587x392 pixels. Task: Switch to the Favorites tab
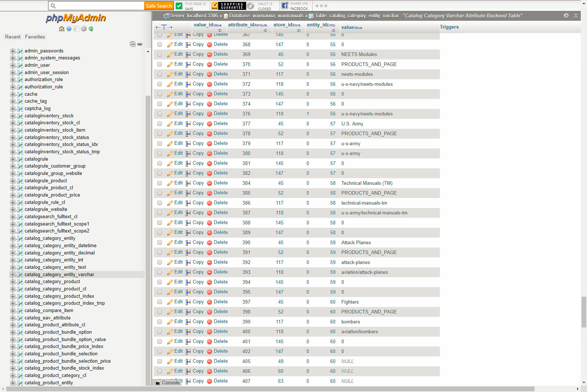pyautogui.click(x=35, y=37)
